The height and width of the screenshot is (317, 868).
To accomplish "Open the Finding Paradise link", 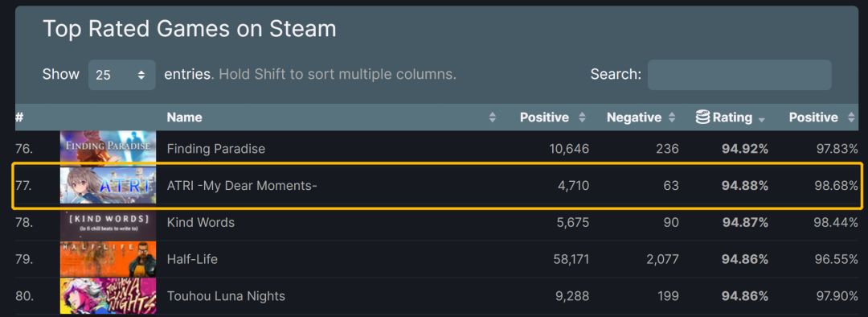I will [216, 149].
